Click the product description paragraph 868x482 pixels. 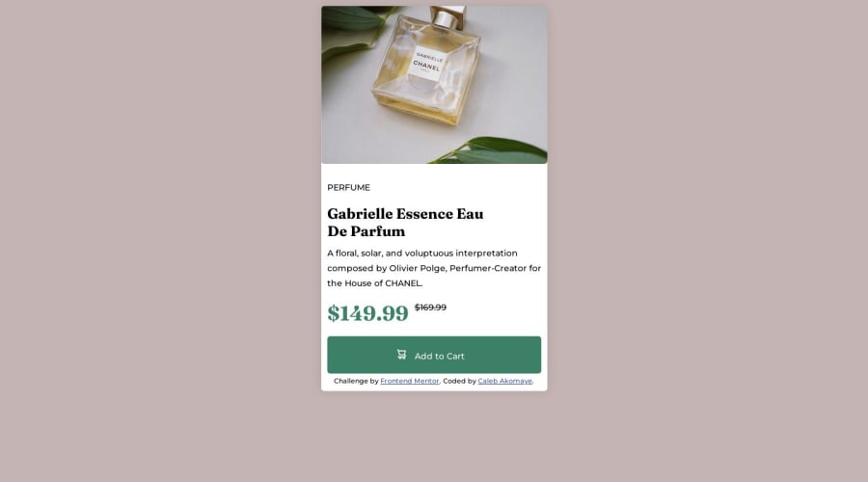pyautogui.click(x=434, y=268)
